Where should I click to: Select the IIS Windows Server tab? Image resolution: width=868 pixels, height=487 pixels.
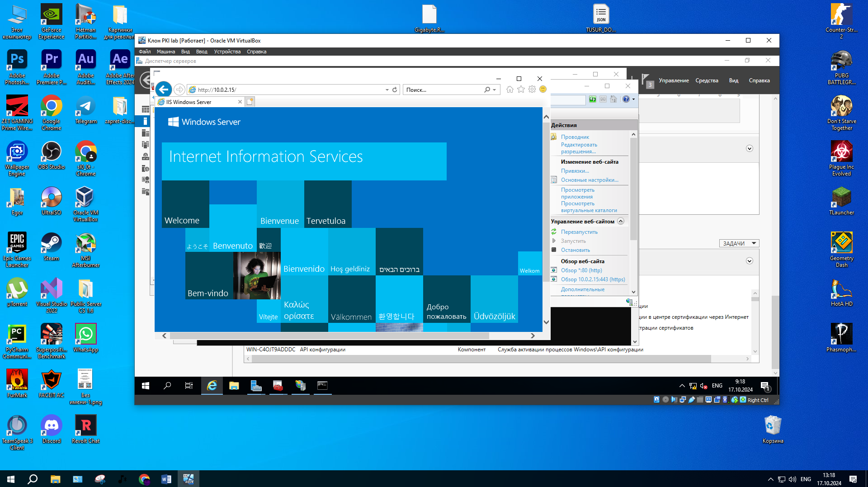(199, 102)
